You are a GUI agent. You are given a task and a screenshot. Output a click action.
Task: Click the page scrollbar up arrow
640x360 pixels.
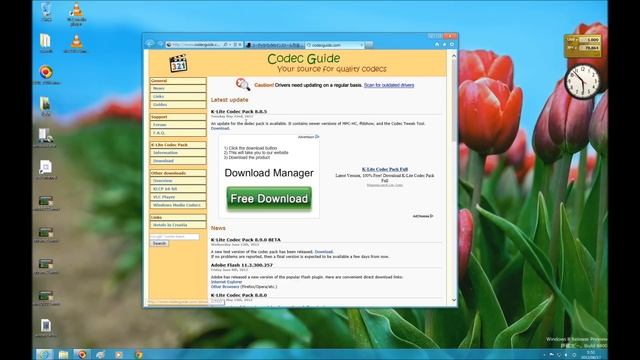pyautogui.click(x=454, y=56)
